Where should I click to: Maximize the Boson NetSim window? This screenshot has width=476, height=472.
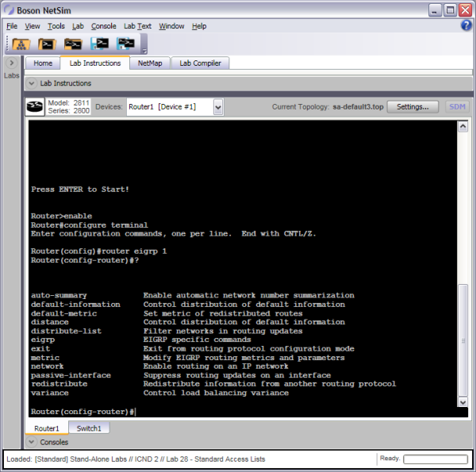pos(450,10)
